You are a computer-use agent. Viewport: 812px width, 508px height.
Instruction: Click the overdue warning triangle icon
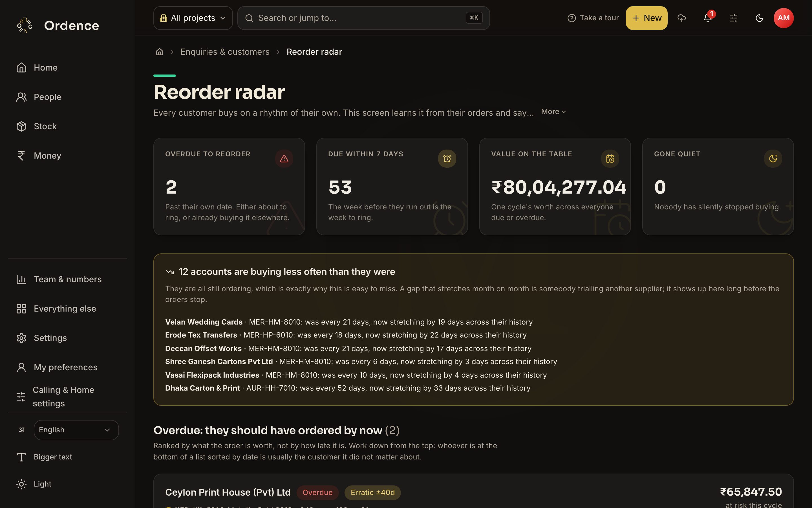[284, 159]
